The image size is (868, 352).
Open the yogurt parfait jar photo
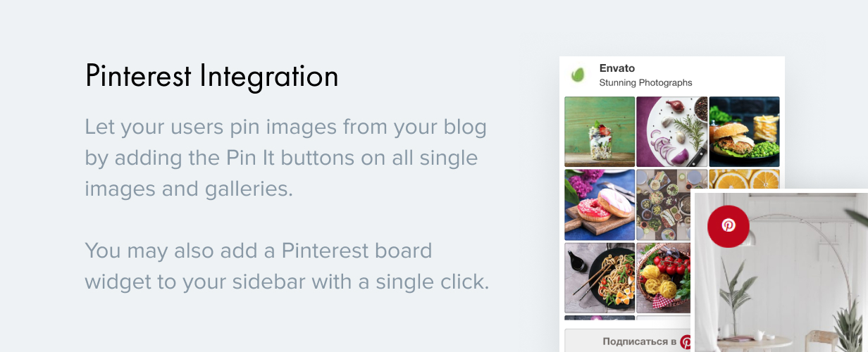click(x=600, y=132)
